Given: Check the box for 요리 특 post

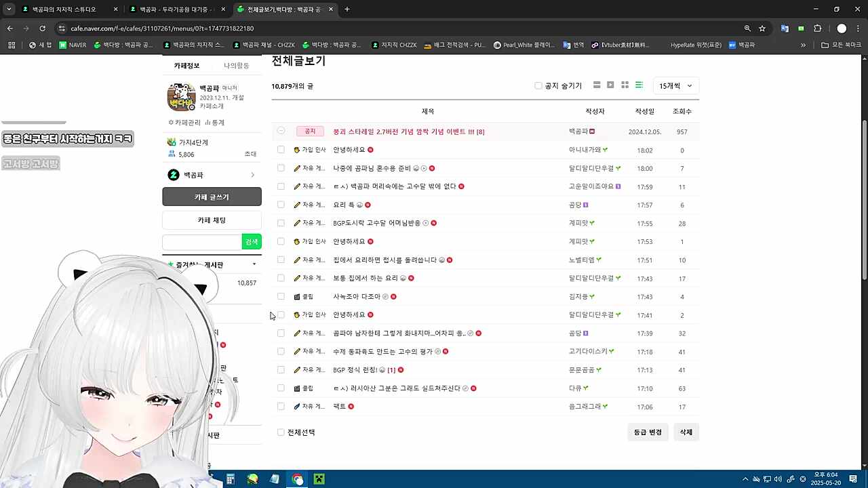Looking at the screenshot, I should pyautogui.click(x=281, y=205).
